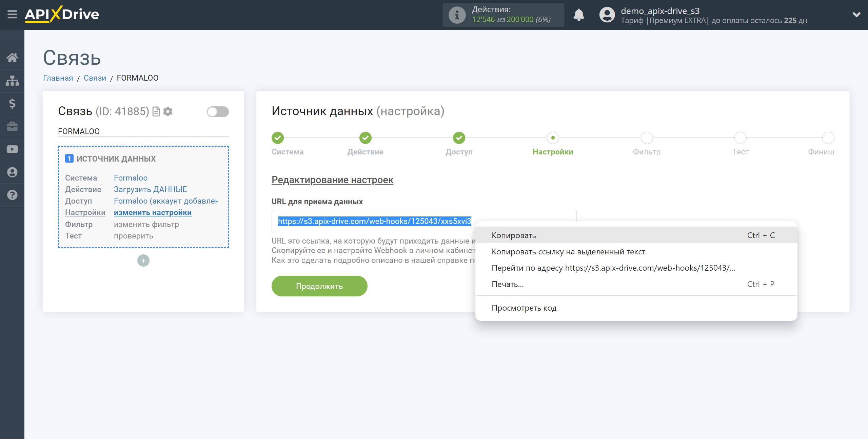This screenshot has height=439, width=868.
Task: Click the FORMALOO connection name field
Action: [x=143, y=131]
